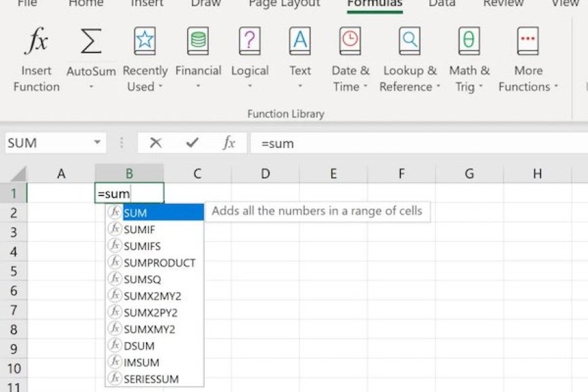The width and height of the screenshot is (588, 392).
Task: Open the Financial functions category
Action: tap(198, 42)
